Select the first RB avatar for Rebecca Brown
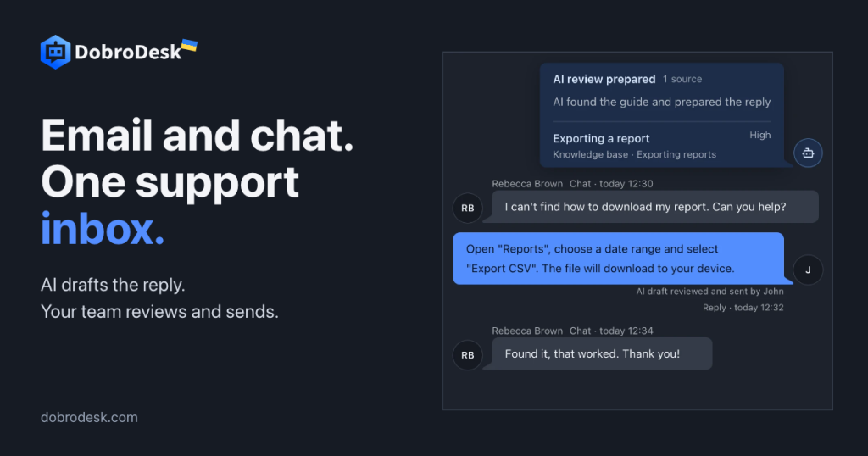 coord(468,208)
